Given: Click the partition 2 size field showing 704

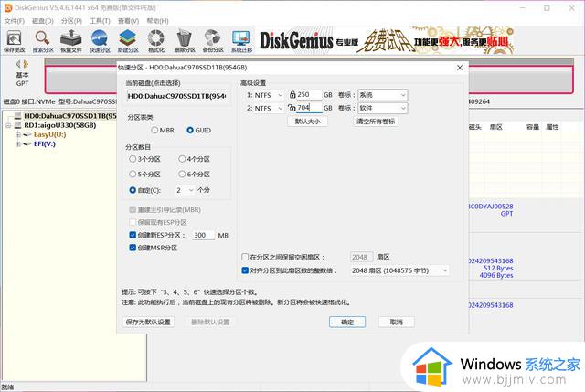Looking at the screenshot, I should 309,108.
